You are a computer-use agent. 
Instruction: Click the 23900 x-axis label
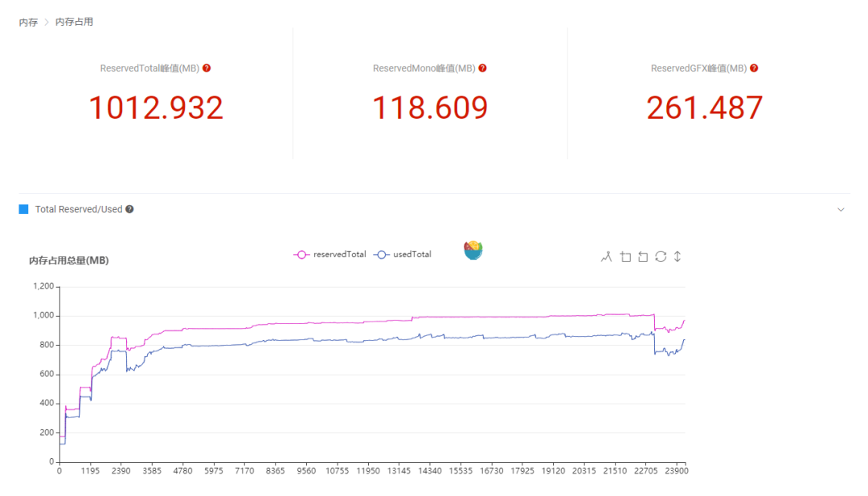677,471
